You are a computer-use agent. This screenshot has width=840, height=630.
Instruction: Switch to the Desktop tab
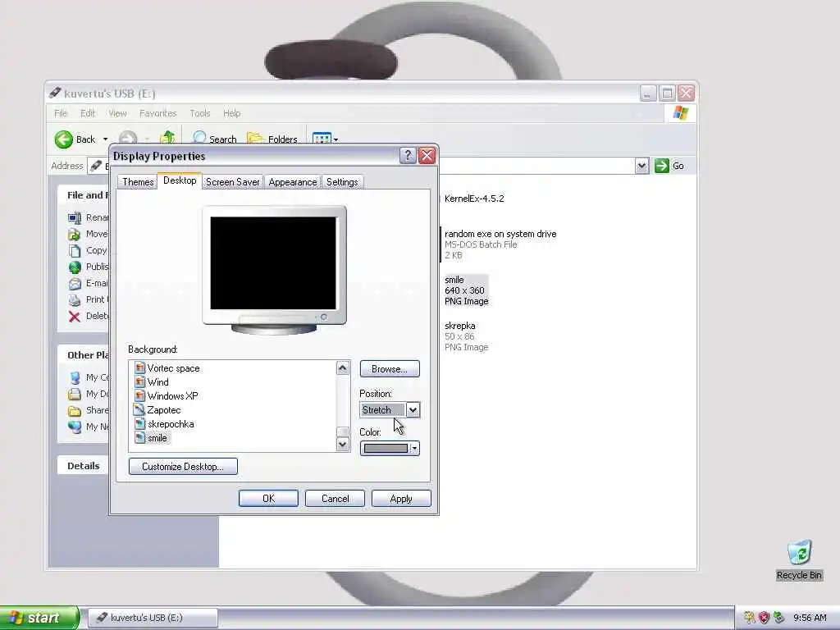point(180,180)
